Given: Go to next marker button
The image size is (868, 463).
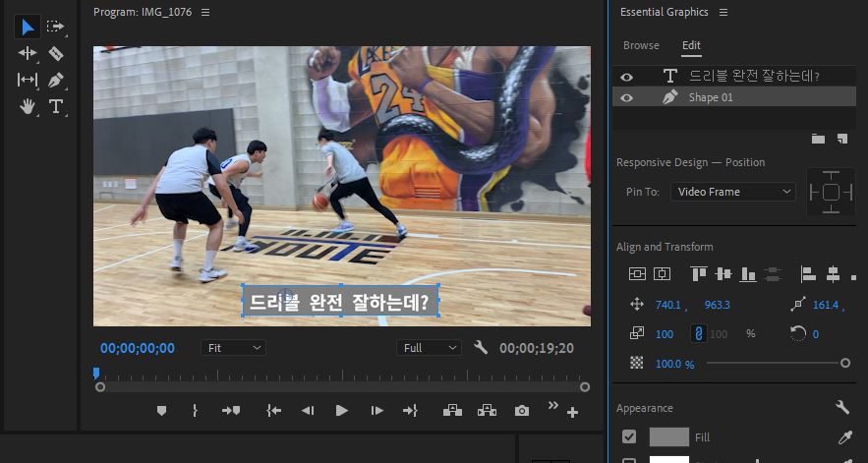Looking at the screenshot, I should [x=231, y=410].
